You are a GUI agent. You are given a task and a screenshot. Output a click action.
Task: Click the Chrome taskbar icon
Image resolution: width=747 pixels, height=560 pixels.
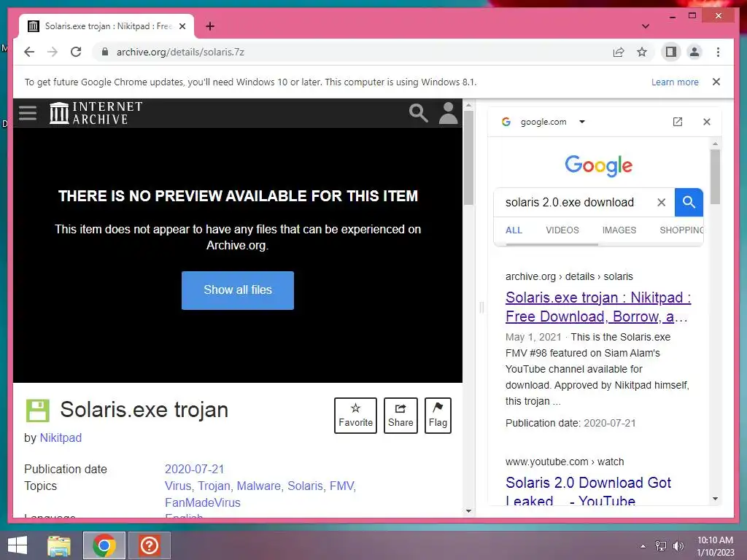point(104,545)
